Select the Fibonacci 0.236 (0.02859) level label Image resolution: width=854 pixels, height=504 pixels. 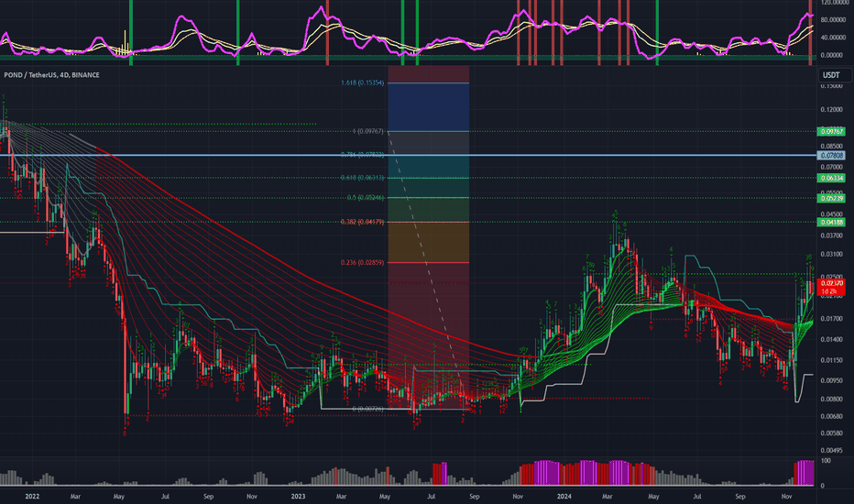click(x=362, y=263)
